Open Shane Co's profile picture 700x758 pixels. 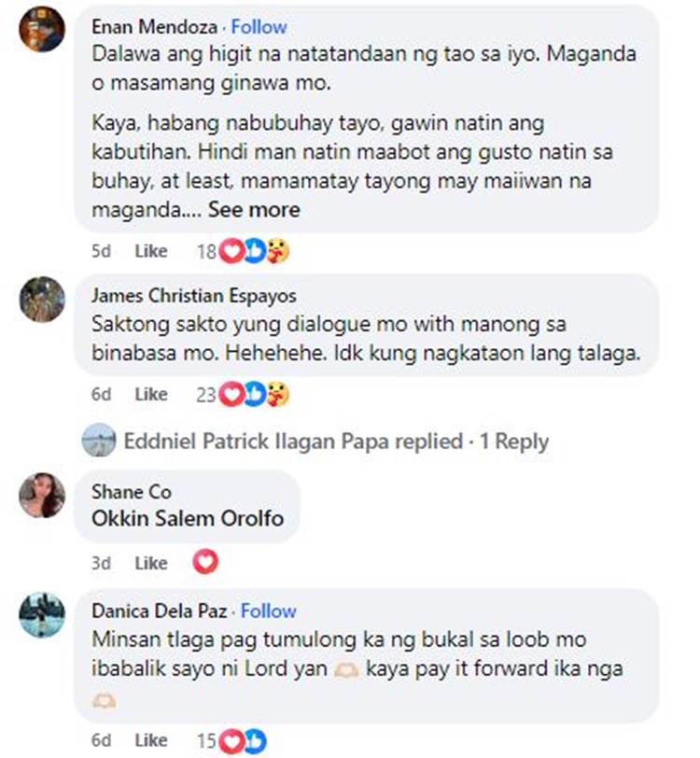click(42, 496)
